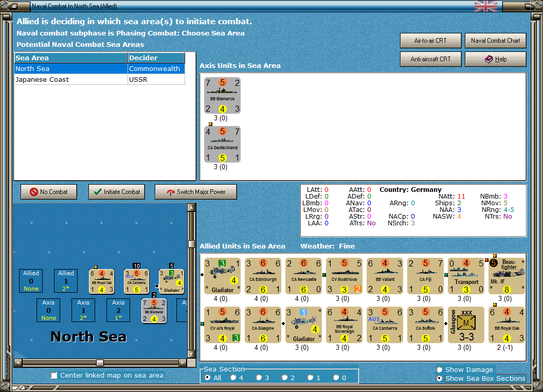Select the CA Deutschland Axis unit counter
Screen dimensions: 543x392
click(222, 144)
